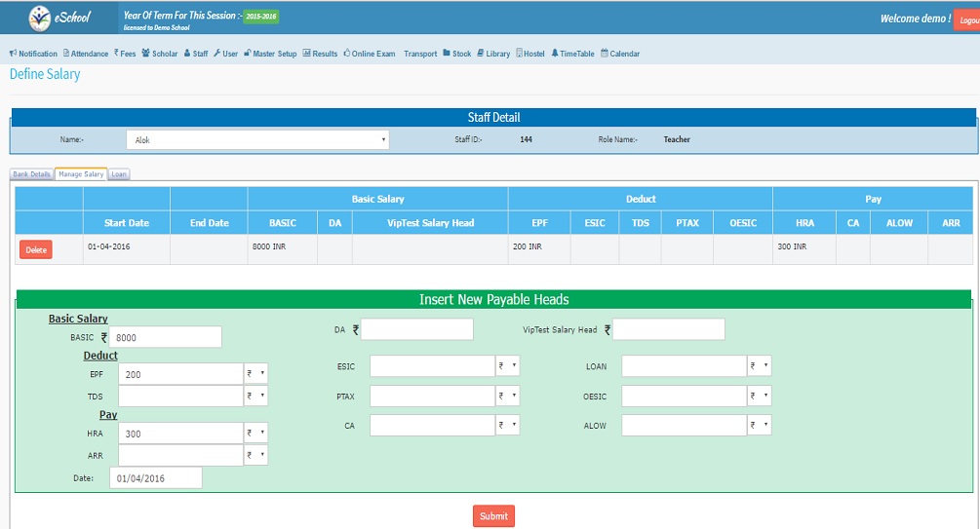The height and width of the screenshot is (529, 980).
Task: Open the Attendance menu icon
Action: tap(66, 54)
